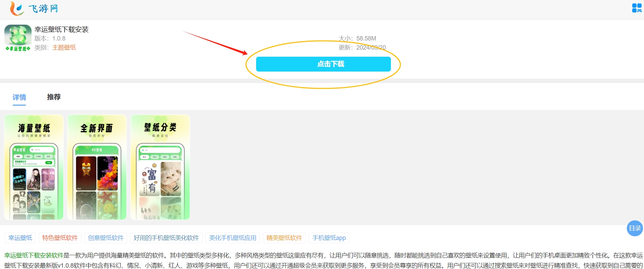Click the 大小: 58.58M text
The width and height of the screenshot is (644, 269).
coord(357,38)
